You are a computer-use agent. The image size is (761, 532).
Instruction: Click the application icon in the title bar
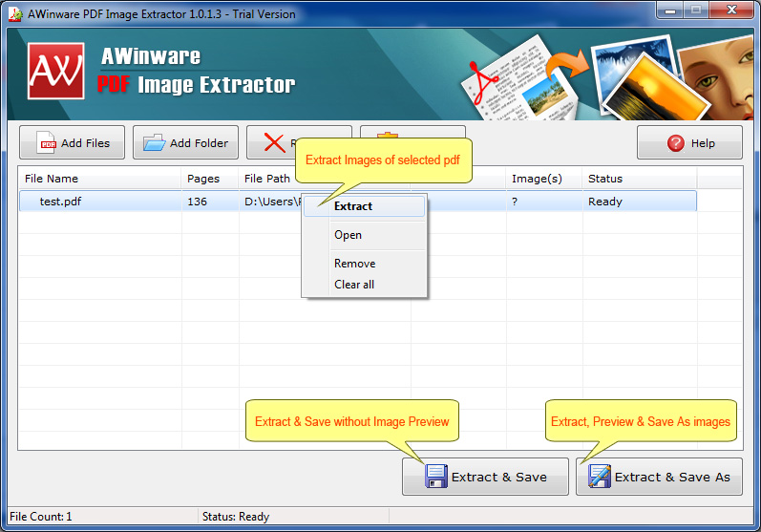(15, 14)
